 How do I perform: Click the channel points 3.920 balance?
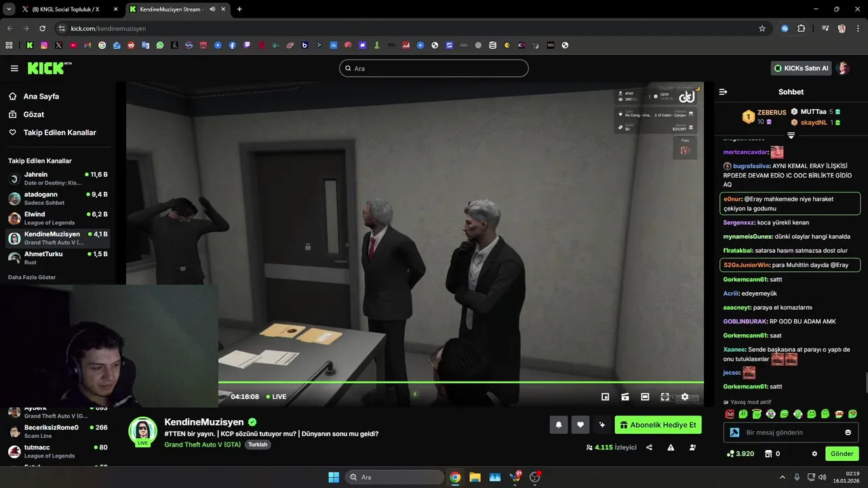[x=740, y=453]
